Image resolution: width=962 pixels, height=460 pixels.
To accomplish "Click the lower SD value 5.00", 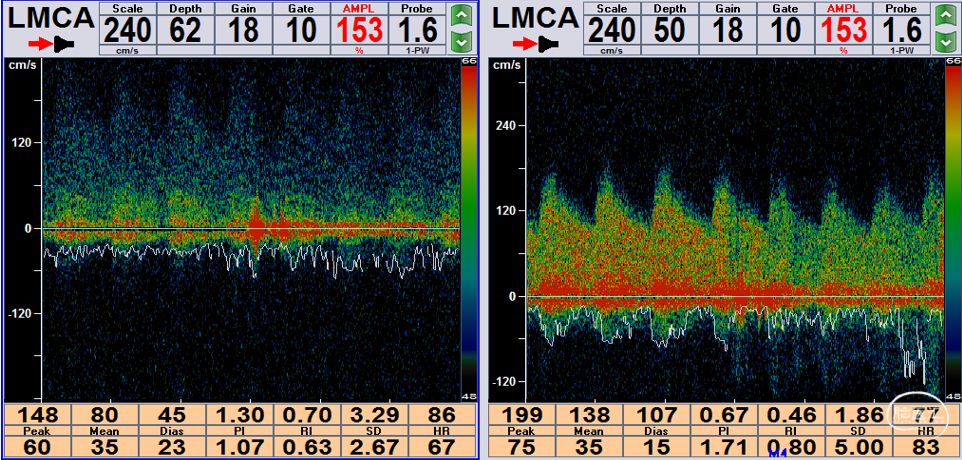I will pos(858,446).
